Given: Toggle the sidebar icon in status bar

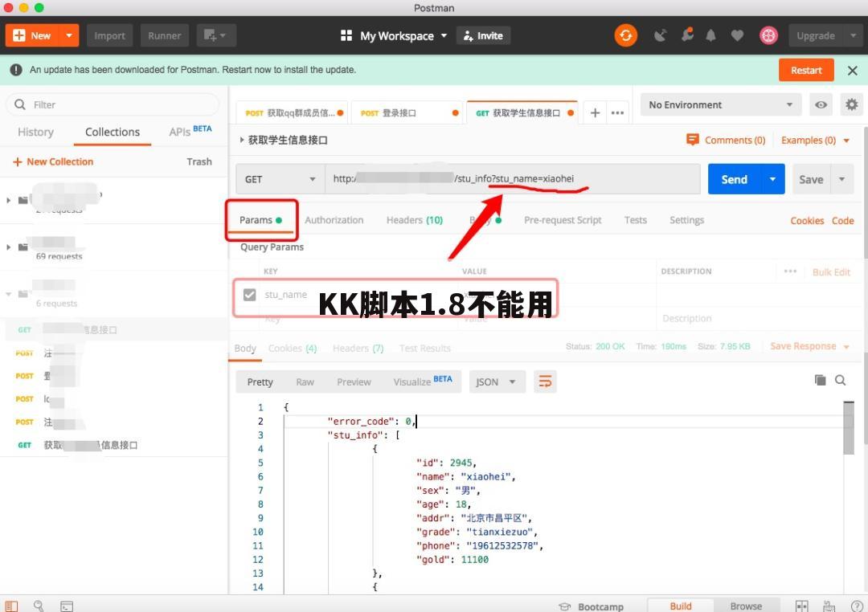Looking at the screenshot, I should click(11, 606).
